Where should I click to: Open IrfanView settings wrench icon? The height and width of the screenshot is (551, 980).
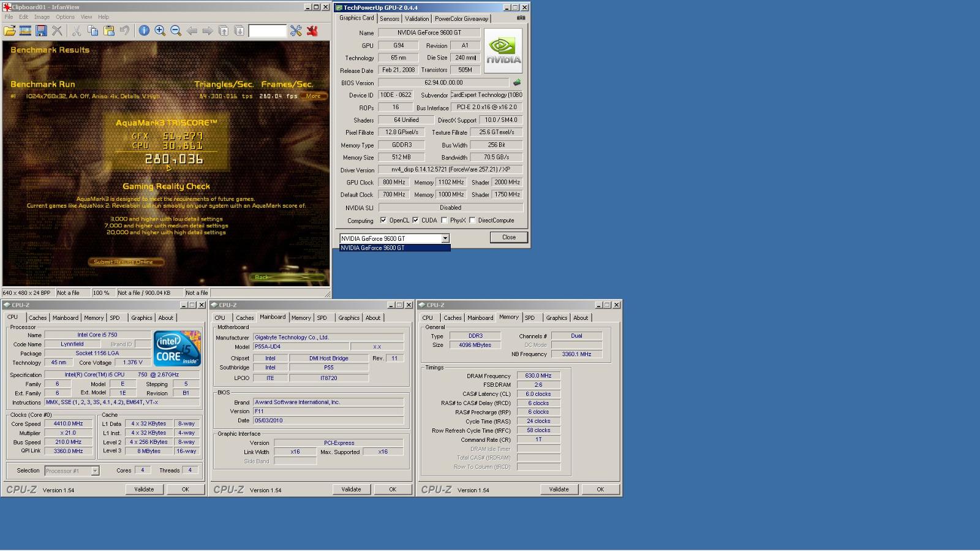pyautogui.click(x=296, y=31)
